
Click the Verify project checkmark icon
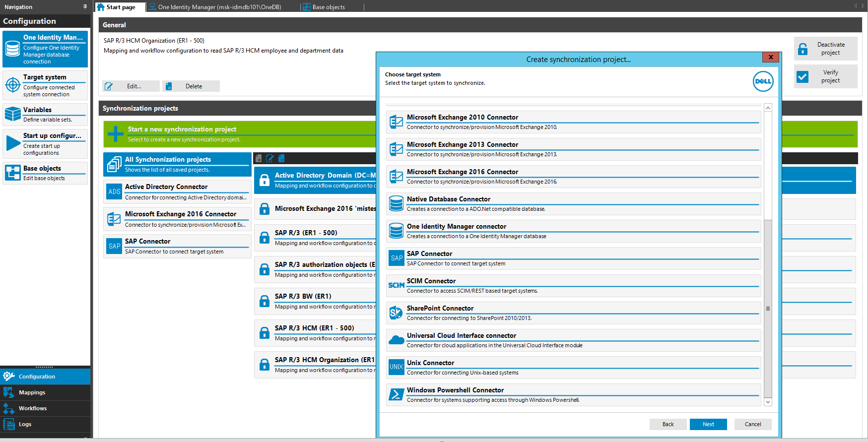(x=802, y=76)
